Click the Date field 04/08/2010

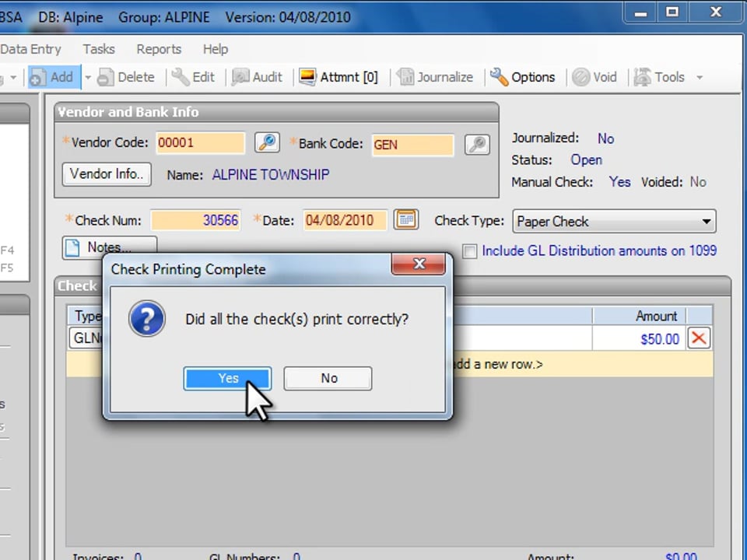[345, 220]
